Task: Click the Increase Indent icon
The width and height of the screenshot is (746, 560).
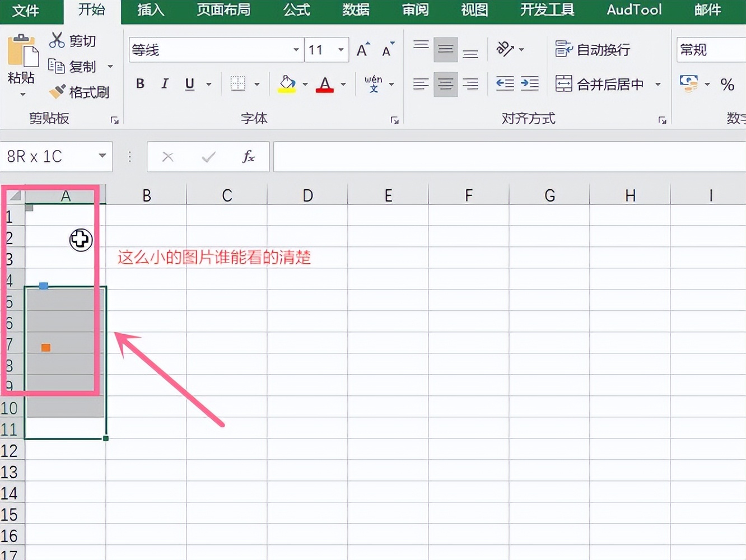Action: click(x=529, y=84)
